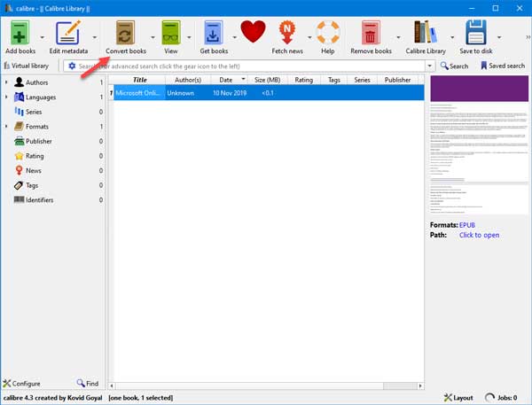Click the Add books icon
This screenshot has width=532, height=405.
click(x=20, y=33)
